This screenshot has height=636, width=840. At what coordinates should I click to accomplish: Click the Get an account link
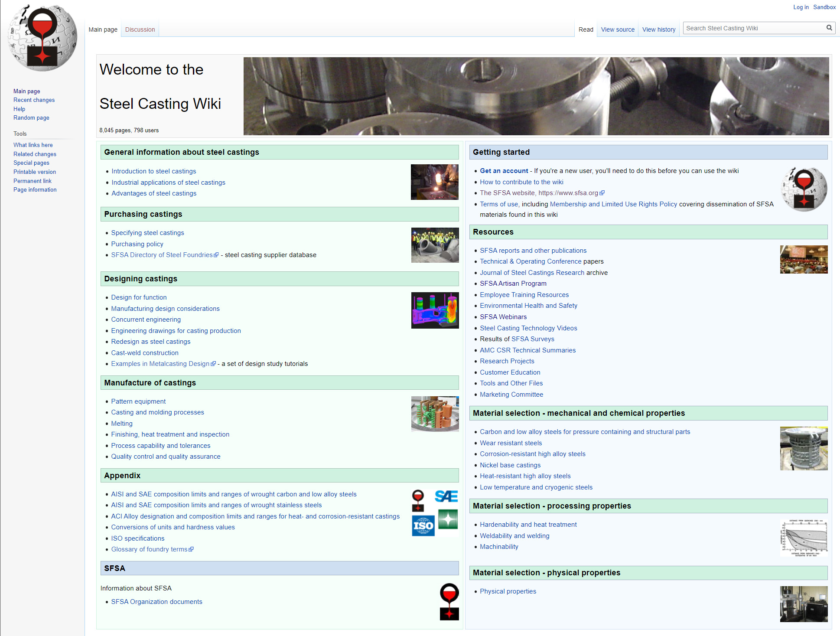point(504,171)
